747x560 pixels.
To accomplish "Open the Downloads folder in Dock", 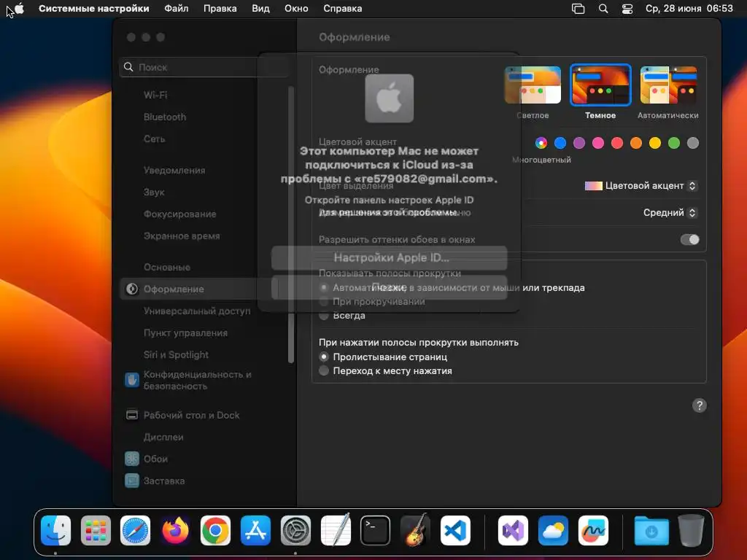I will [x=651, y=530].
